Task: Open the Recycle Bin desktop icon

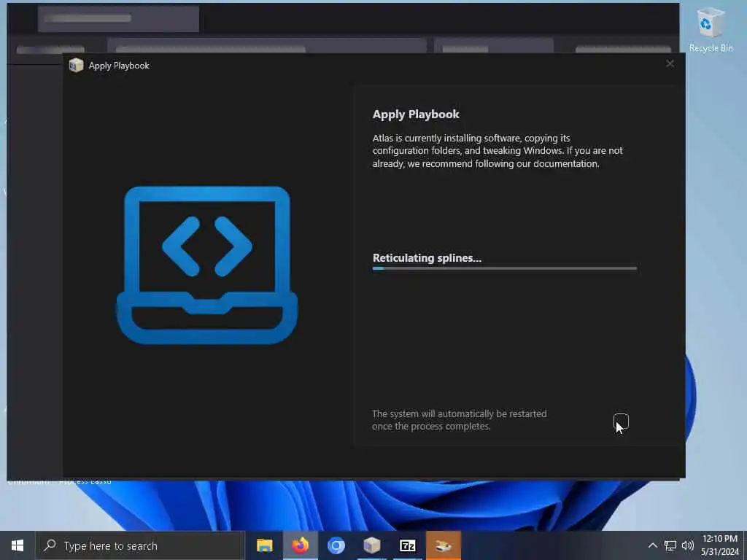Action: click(x=711, y=30)
